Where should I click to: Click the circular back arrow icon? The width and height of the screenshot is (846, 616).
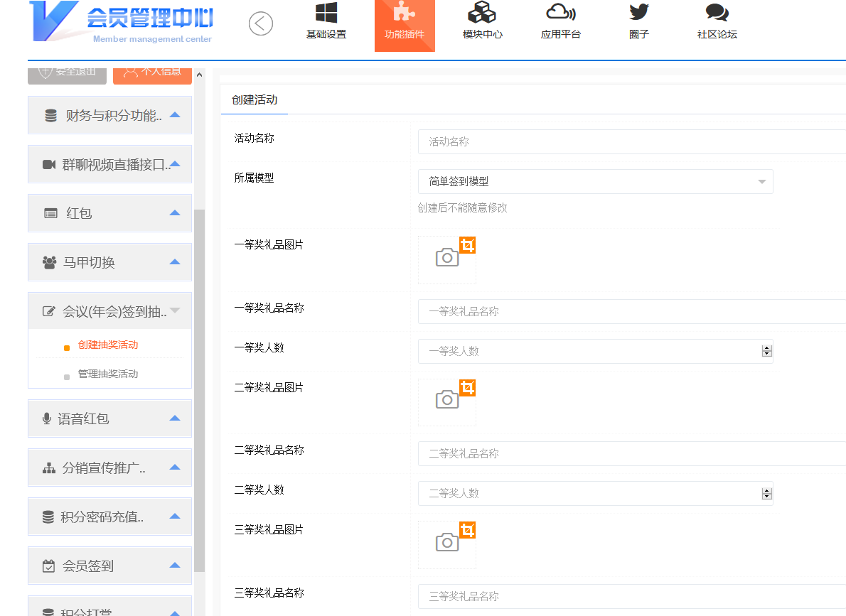pos(261,23)
